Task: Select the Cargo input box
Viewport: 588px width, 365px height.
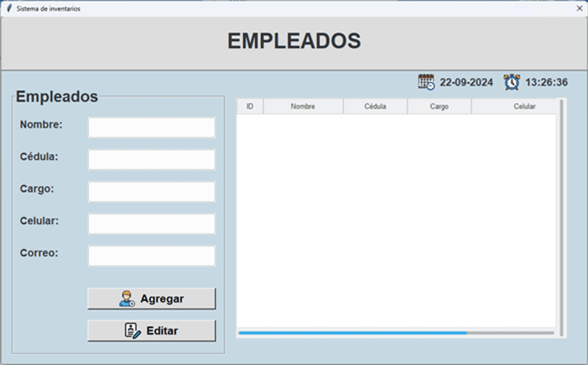Action: tap(151, 192)
